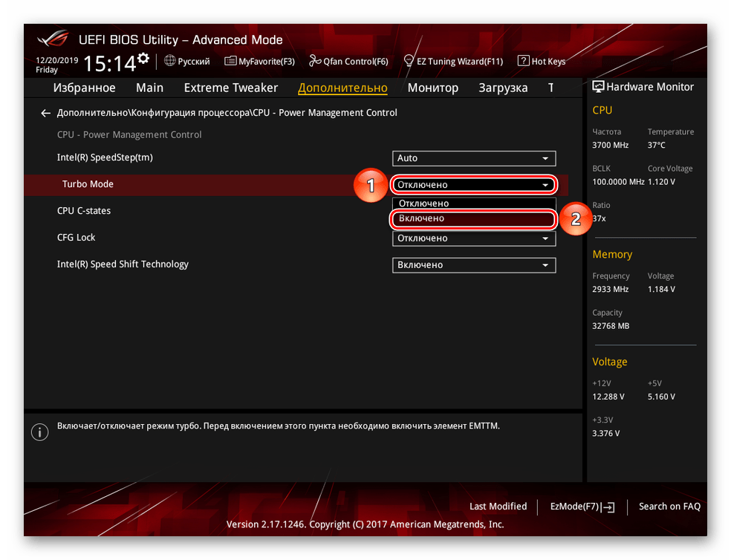Click the Last Modified button
Viewport: 731px width, 560px height.
498,507
